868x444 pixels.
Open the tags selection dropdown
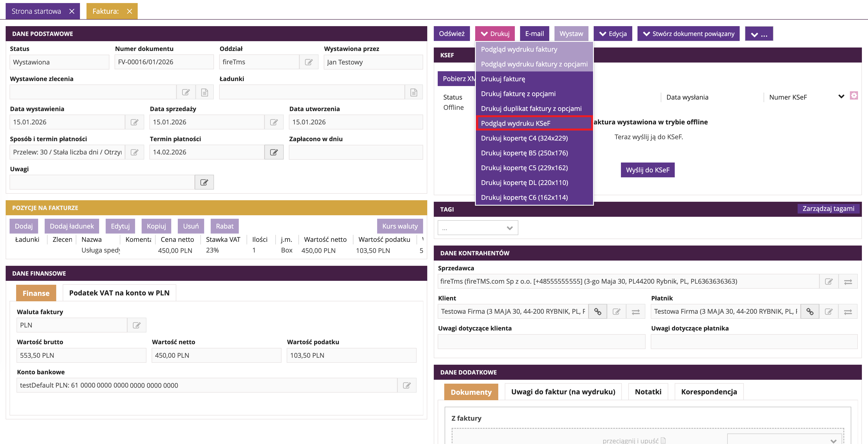pyautogui.click(x=478, y=228)
